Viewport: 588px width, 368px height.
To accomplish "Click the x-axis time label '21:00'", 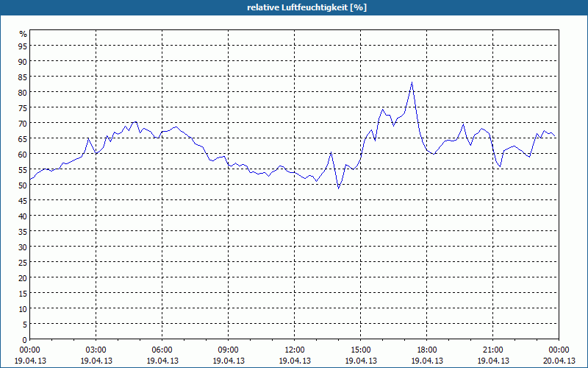I will tap(492, 350).
